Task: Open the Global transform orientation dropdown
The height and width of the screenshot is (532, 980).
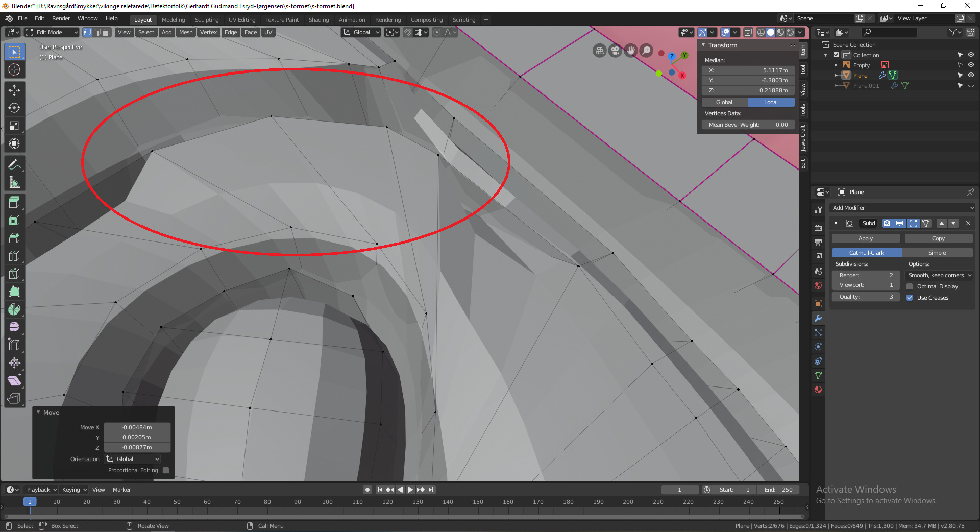Action: 361,32
